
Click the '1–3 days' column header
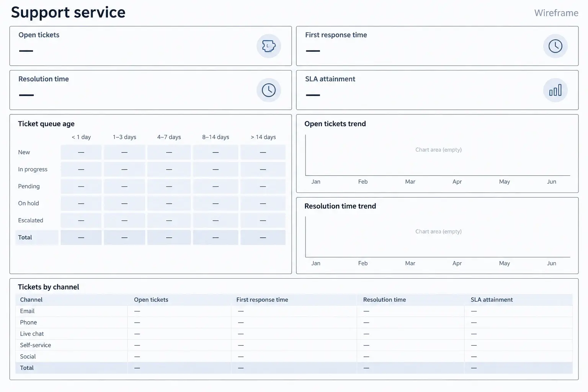[x=124, y=137]
